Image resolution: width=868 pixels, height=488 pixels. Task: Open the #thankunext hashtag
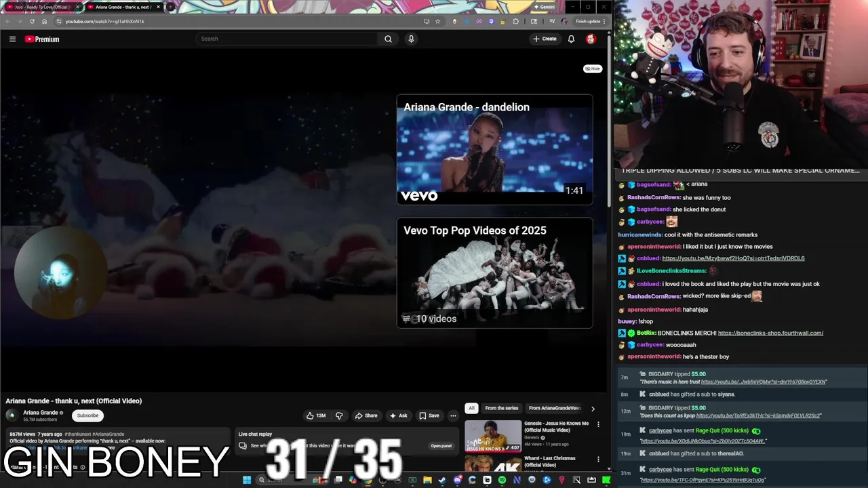click(x=77, y=434)
